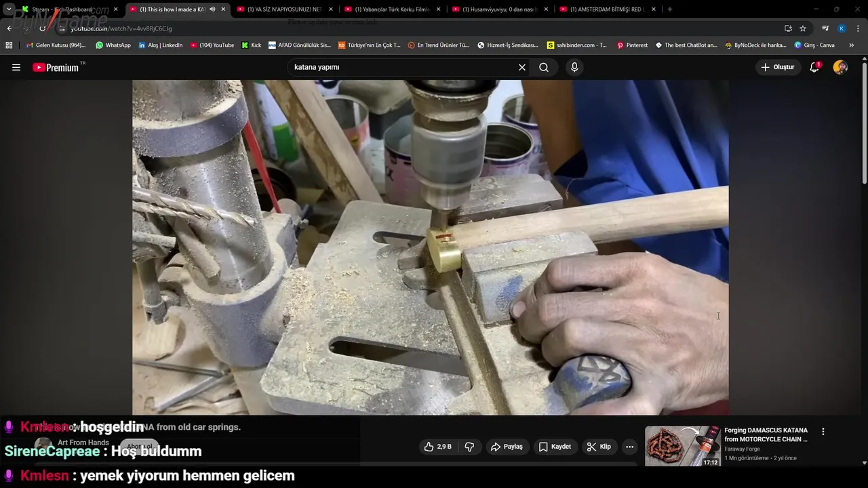
Task: Select the 'This is how I made a KA' tab
Action: 172,9
